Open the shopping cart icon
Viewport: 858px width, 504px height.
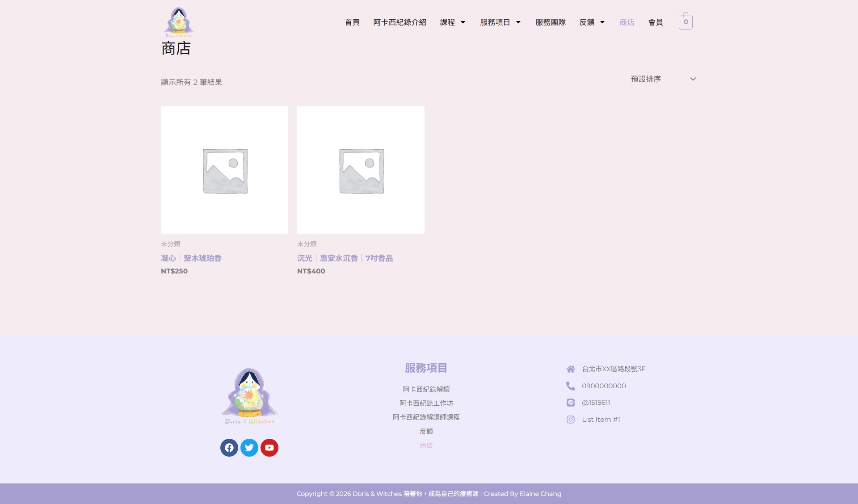point(686,21)
